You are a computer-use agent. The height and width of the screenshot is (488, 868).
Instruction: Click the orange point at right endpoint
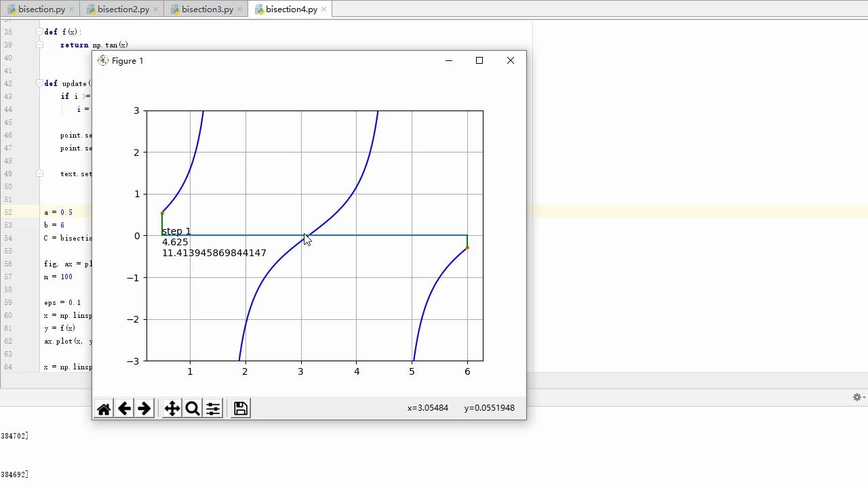pos(467,247)
